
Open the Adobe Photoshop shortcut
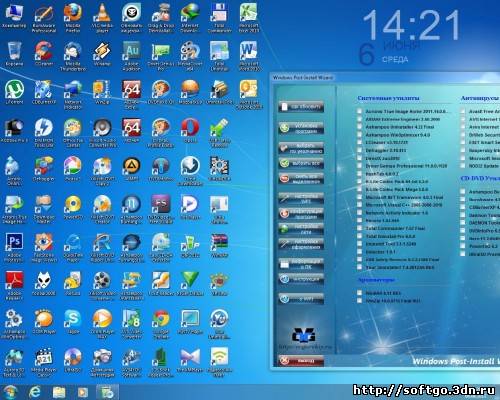click(14, 247)
